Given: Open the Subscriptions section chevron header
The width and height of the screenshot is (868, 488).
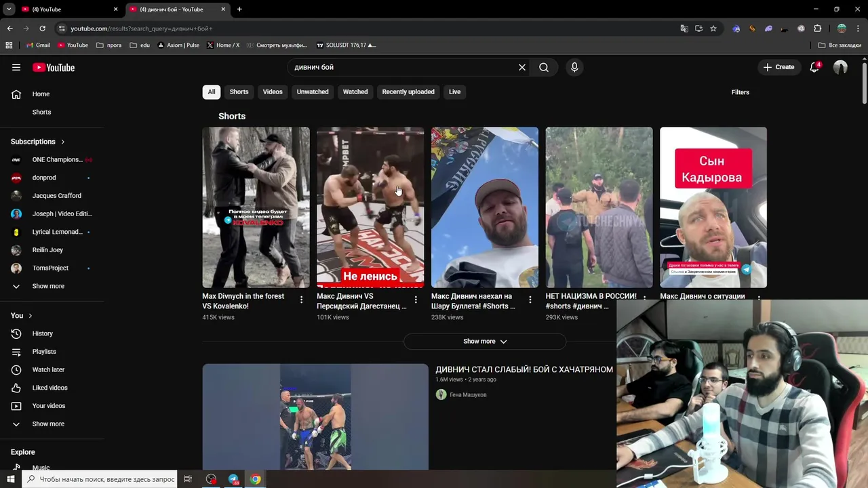Looking at the screenshot, I should click(x=38, y=142).
